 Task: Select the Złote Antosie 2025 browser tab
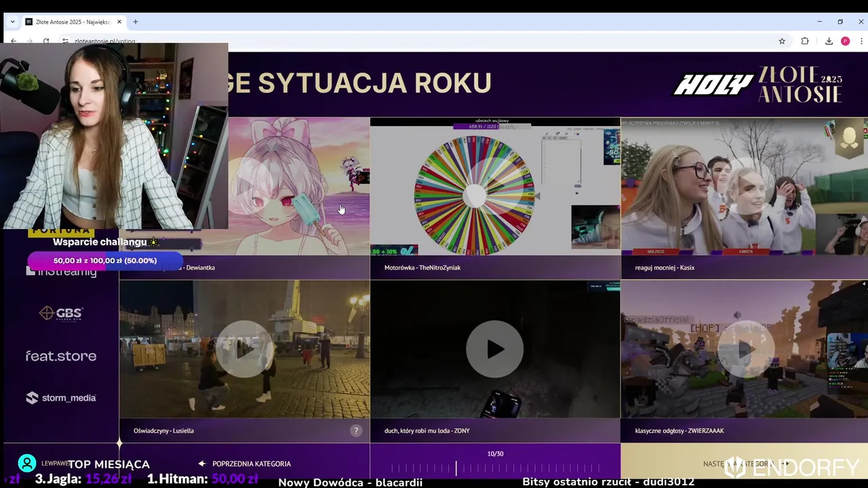[x=73, y=22]
